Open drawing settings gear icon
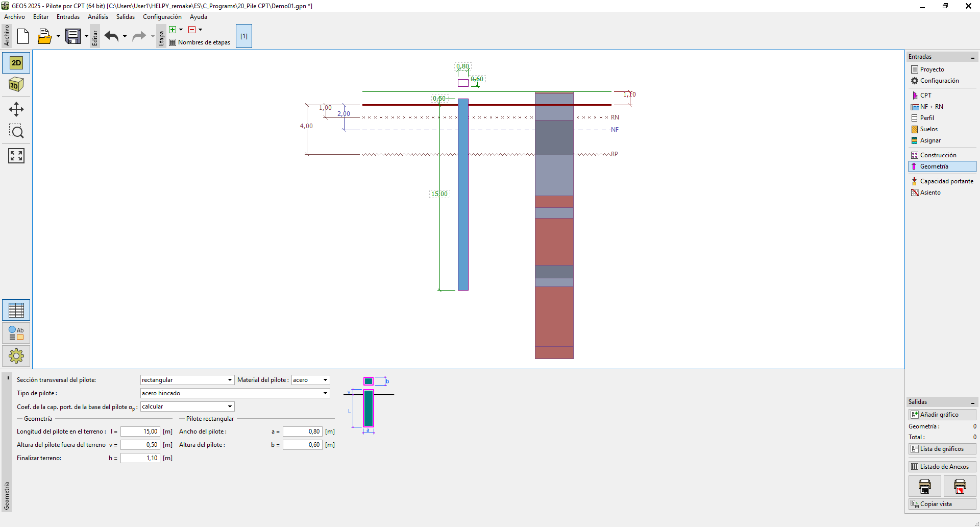 click(x=16, y=355)
